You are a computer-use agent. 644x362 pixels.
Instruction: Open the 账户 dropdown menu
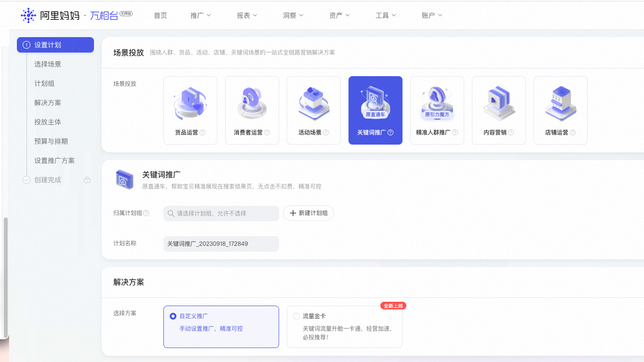tap(432, 15)
